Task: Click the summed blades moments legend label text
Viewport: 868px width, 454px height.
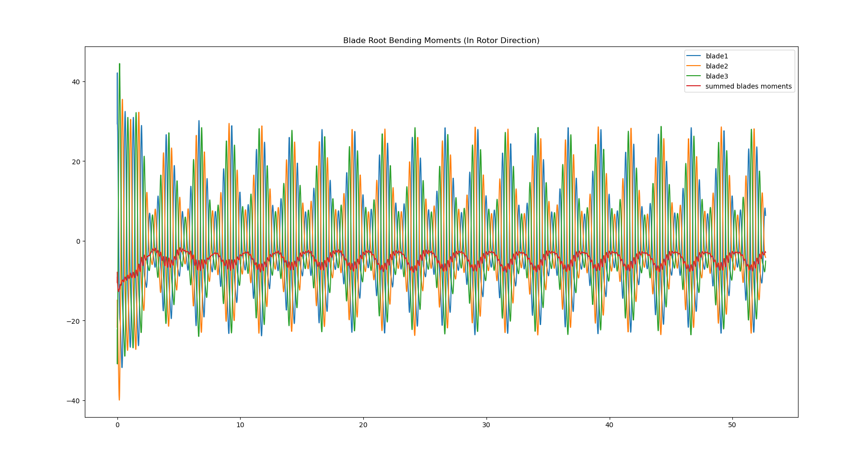Action: coord(748,86)
